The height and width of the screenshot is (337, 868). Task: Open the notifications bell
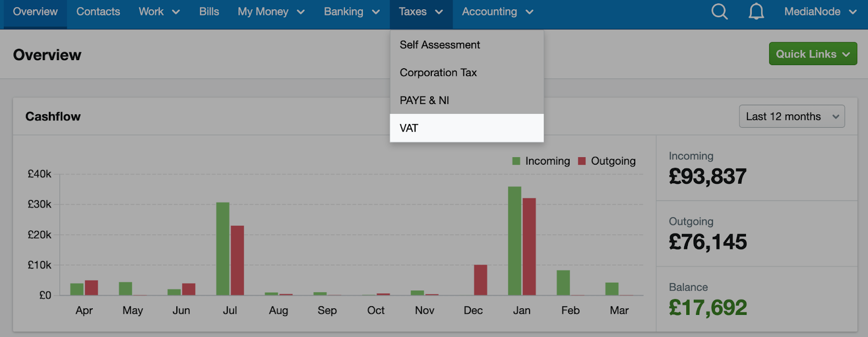point(756,11)
